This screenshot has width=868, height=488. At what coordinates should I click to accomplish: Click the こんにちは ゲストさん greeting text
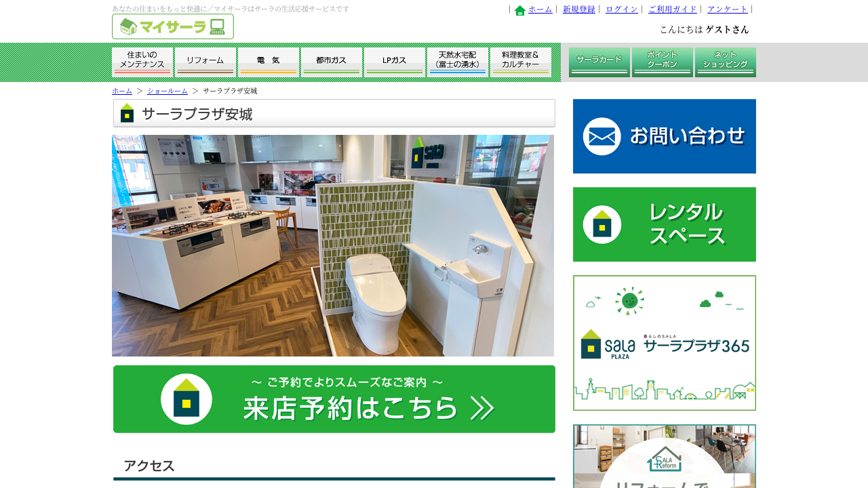[705, 30]
